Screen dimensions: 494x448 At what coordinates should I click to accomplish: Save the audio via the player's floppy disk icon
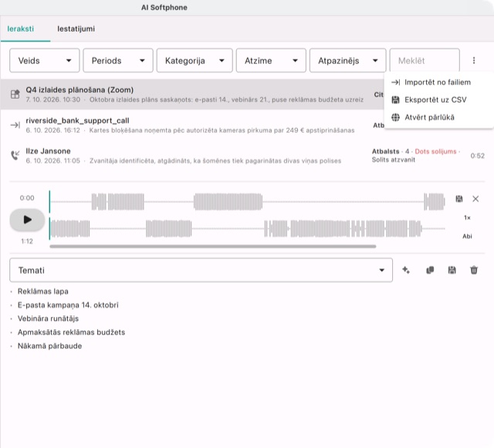(x=459, y=199)
